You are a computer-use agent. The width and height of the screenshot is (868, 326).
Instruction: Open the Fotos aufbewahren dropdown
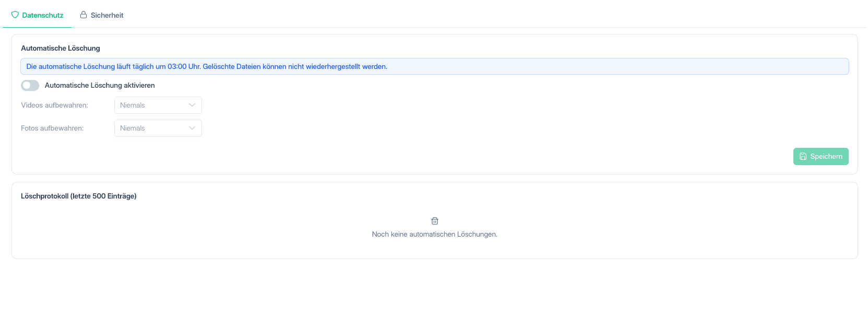pyautogui.click(x=158, y=128)
